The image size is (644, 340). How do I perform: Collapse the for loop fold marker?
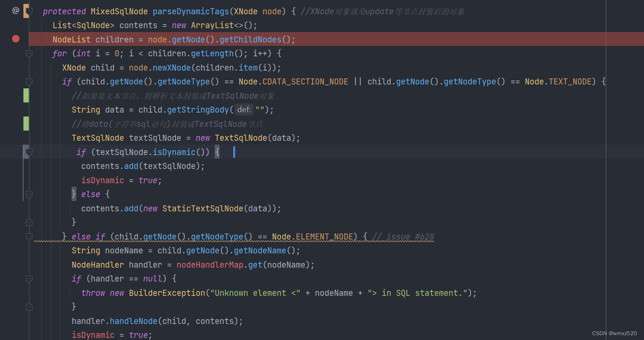click(29, 53)
